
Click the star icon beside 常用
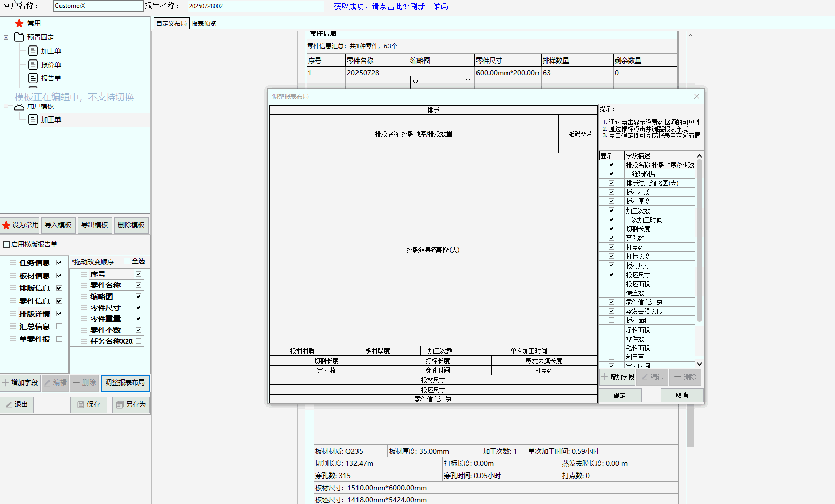[19, 23]
